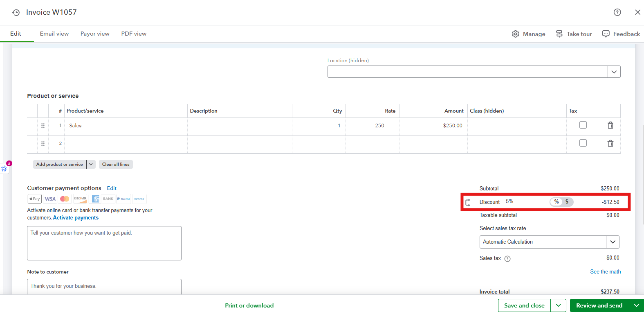Grab drag handle for line 1 Sales
644x312 pixels.
(43, 126)
